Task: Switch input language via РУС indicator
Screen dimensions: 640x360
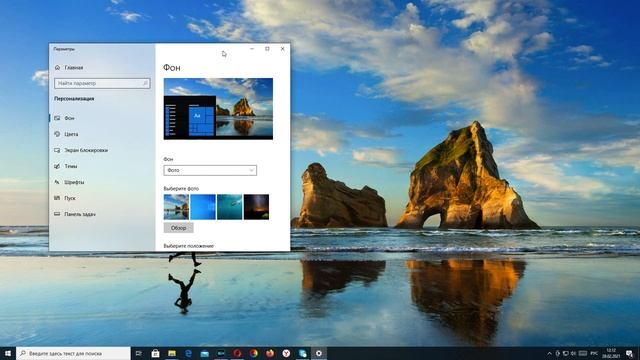Action: 594,353
